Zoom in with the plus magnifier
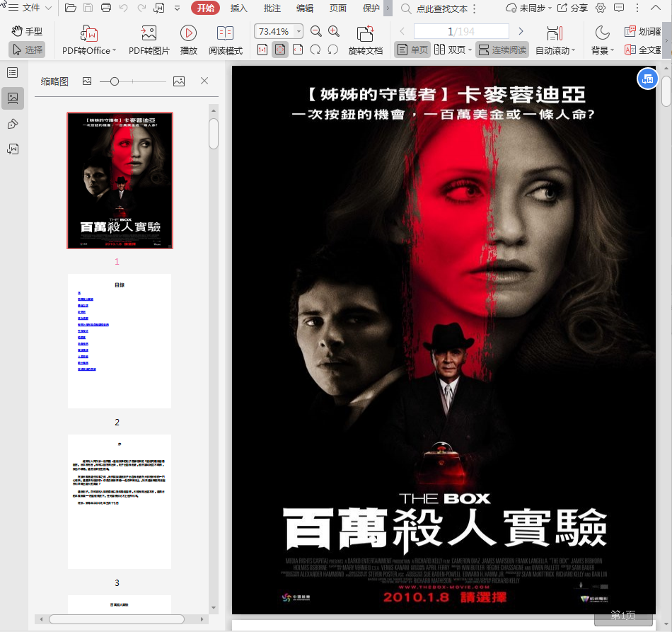The width and height of the screenshot is (672, 632). (333, 31)
